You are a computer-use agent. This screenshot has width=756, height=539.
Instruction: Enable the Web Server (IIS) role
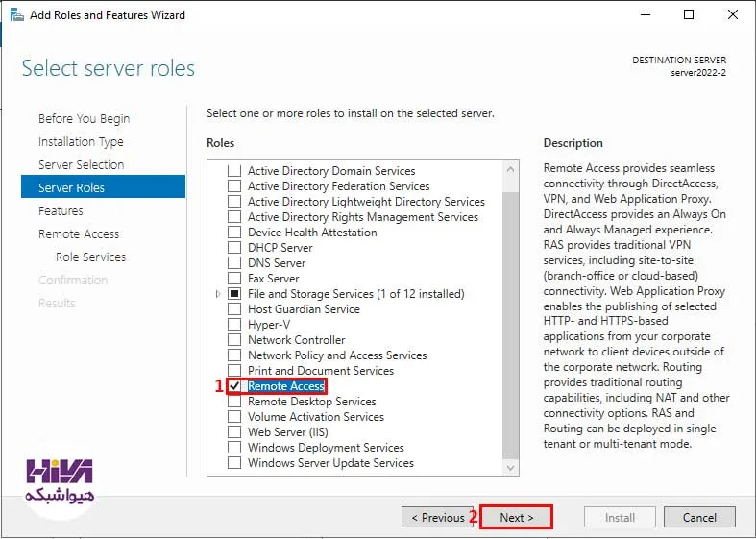(234, 432)
